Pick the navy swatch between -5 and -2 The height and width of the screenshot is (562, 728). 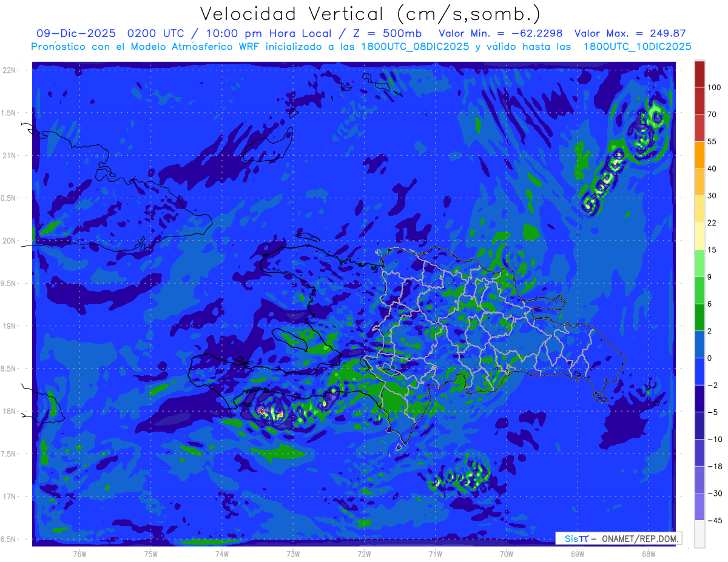click(699, 398)
